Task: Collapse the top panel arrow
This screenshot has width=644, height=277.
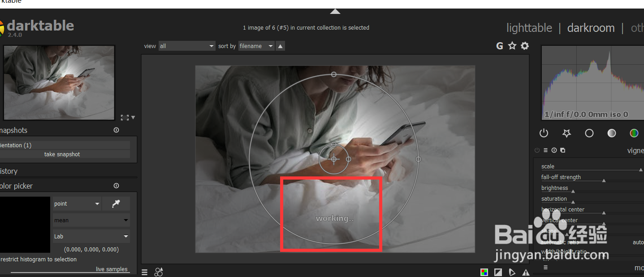Action: point(335,11)
